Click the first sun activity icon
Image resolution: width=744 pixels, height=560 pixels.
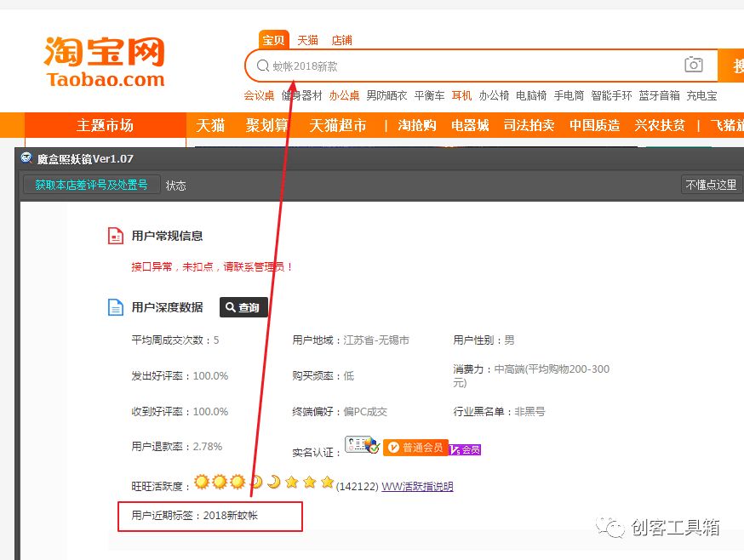coord(202,482)
